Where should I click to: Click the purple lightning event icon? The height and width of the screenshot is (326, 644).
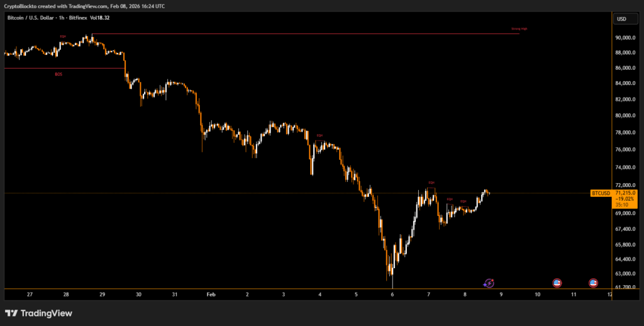[x=489, y=284]
